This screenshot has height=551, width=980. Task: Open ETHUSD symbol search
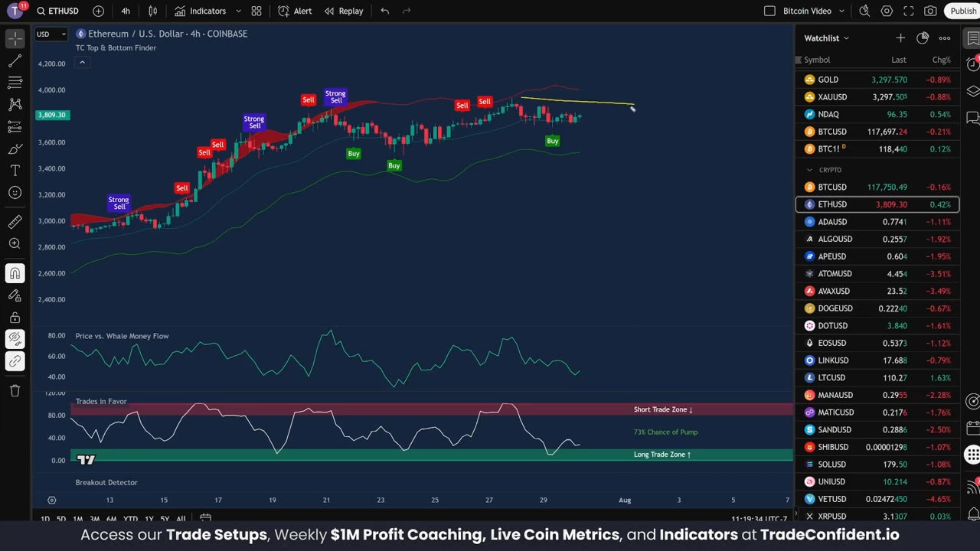(58, 11)
